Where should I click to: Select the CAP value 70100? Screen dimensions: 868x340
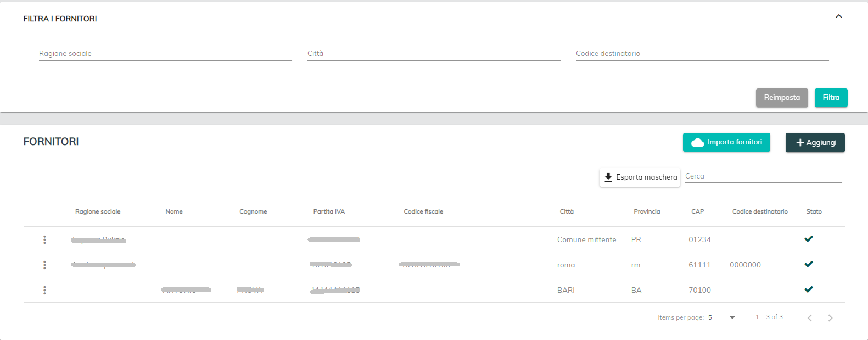[699, 290]
